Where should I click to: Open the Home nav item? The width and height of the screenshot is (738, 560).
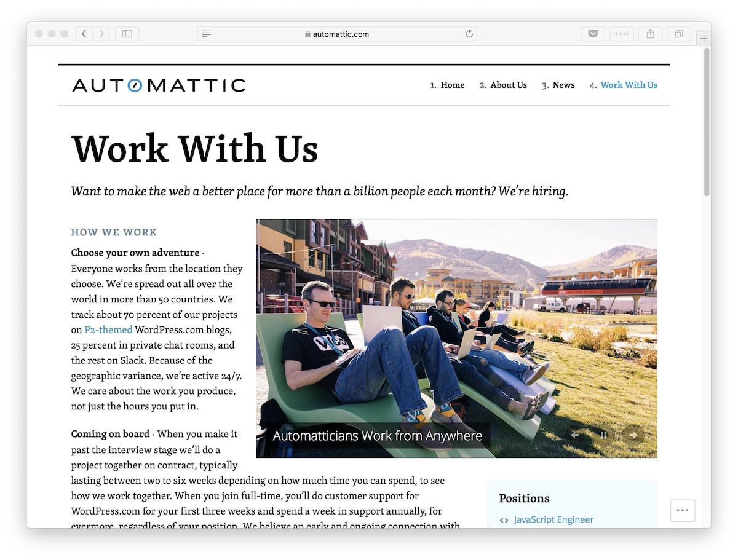[x=453, y=85]
